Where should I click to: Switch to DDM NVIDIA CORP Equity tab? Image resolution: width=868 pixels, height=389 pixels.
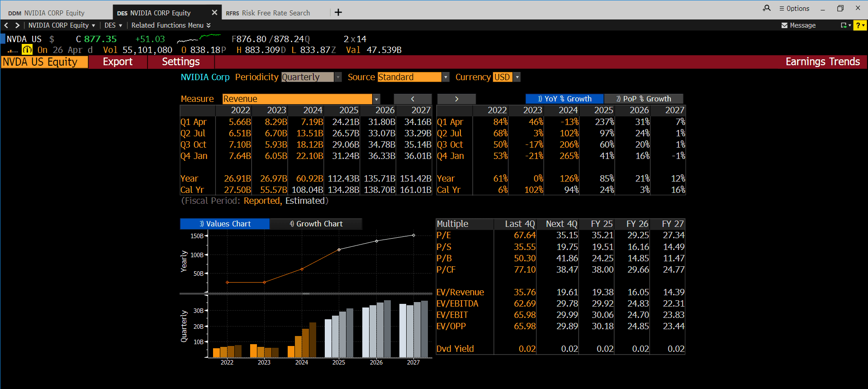[47, 13]
